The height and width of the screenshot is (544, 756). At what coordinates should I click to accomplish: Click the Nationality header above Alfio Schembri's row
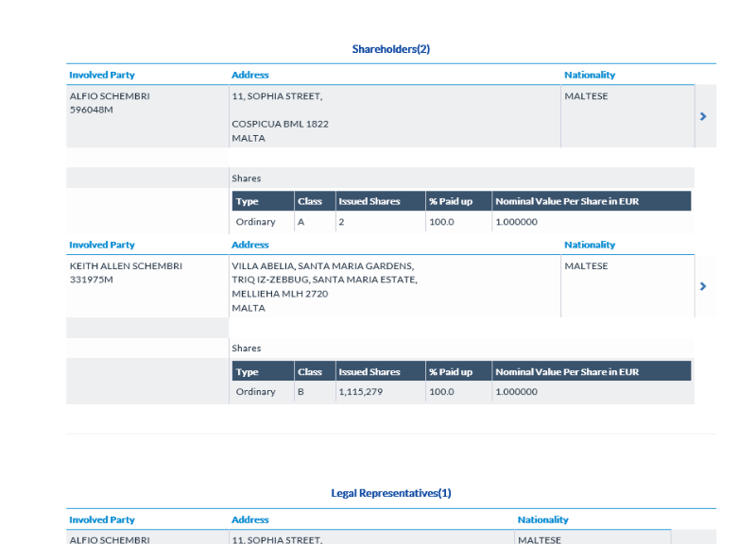590,75
